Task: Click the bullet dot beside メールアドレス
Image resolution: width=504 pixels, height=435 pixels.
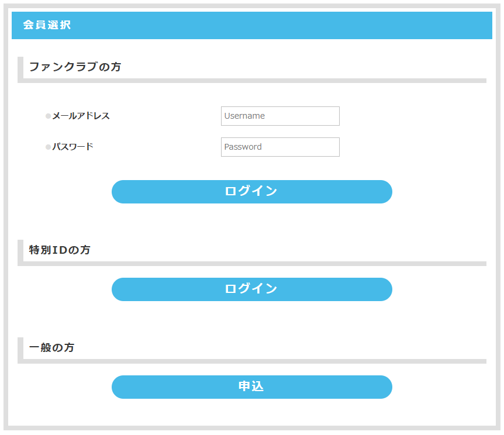Action: point(49,116)
